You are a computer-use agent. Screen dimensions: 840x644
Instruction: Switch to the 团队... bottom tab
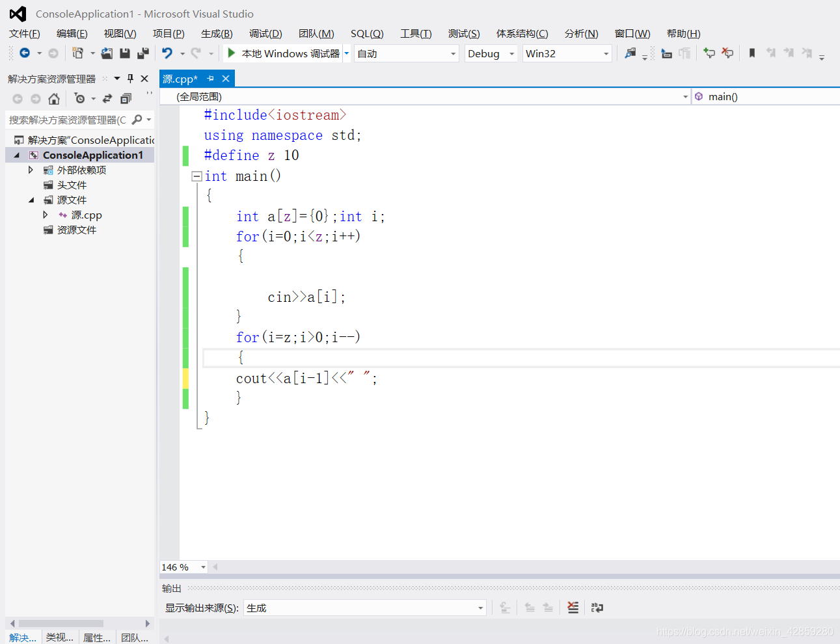135,637
